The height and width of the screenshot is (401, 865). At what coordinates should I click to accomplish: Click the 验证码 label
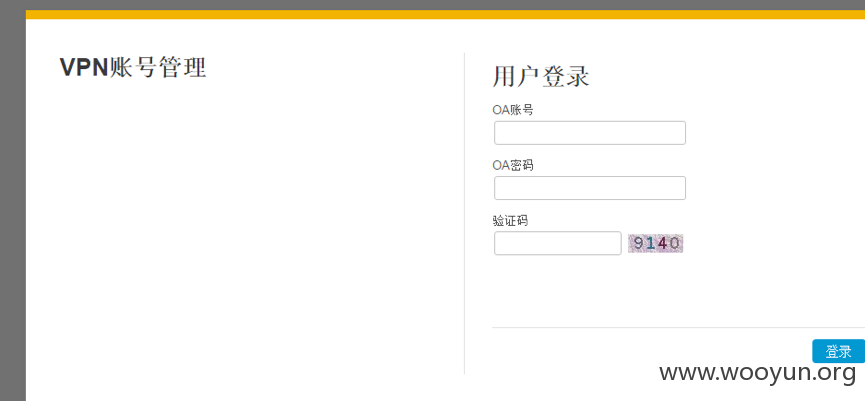[510, 221]
